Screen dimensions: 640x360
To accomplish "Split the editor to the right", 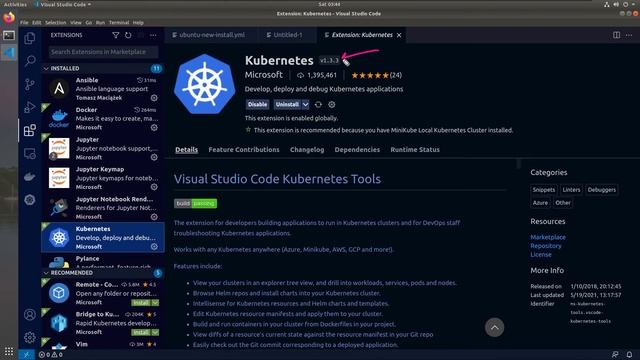I will (x=616, y=35).
